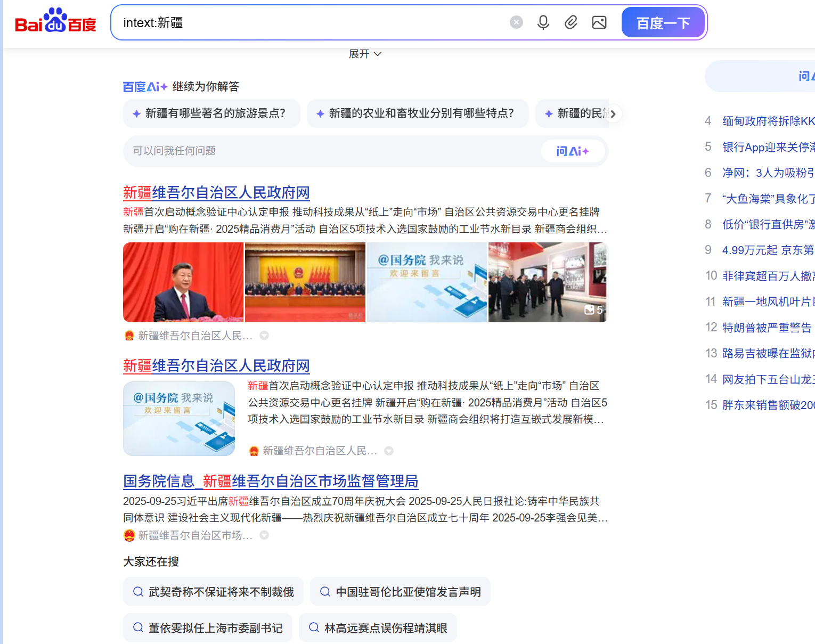Clear the search box text
Viewport: 815px width, 644px height.
click(516, 22)
